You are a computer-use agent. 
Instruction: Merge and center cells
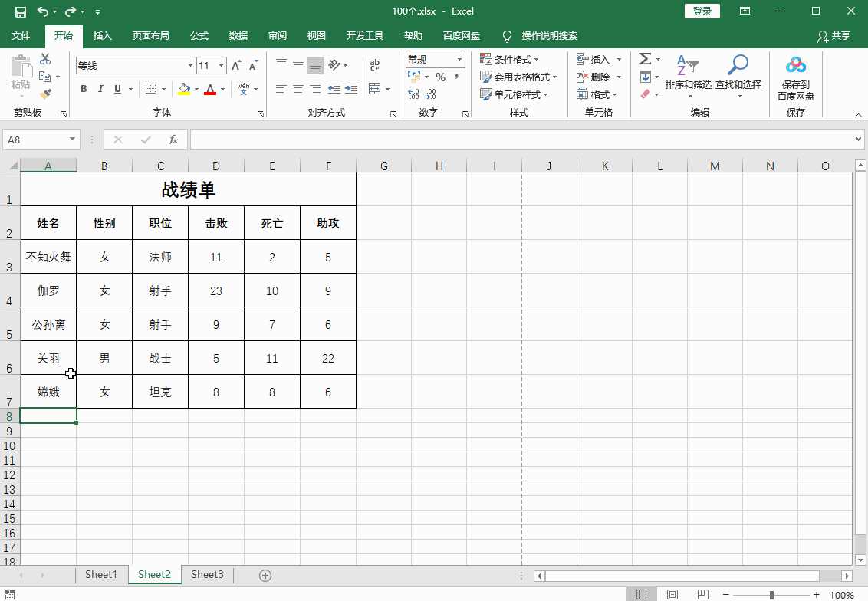[x=375, y=89]
